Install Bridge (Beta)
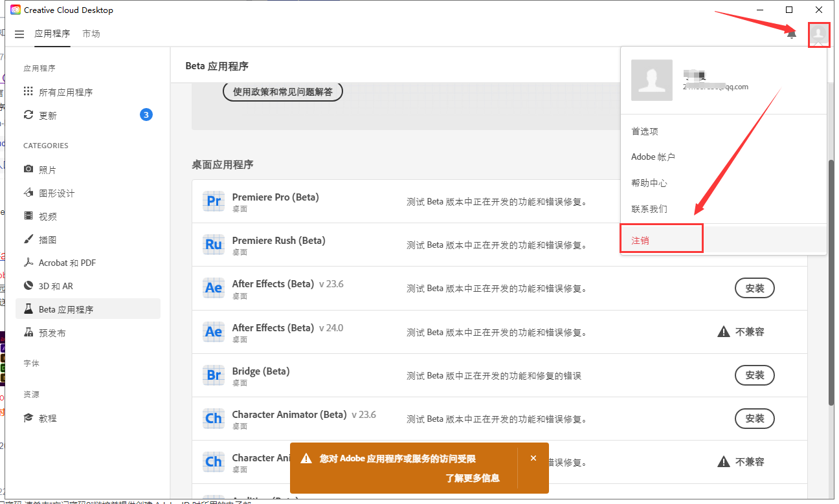This screenshot has height=504, width=839. (755, 375)
